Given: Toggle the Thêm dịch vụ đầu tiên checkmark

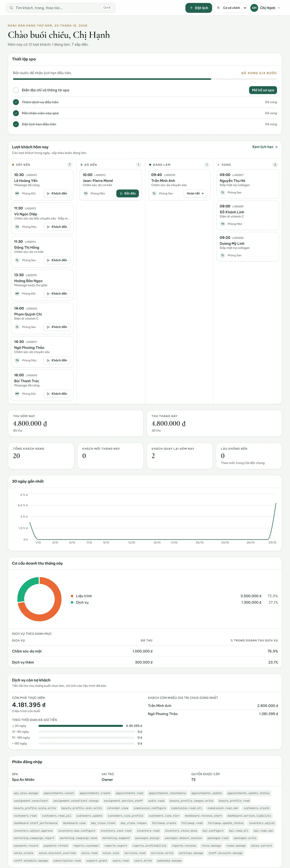Looking at the screenshot, I should click(x=16, y=102).
